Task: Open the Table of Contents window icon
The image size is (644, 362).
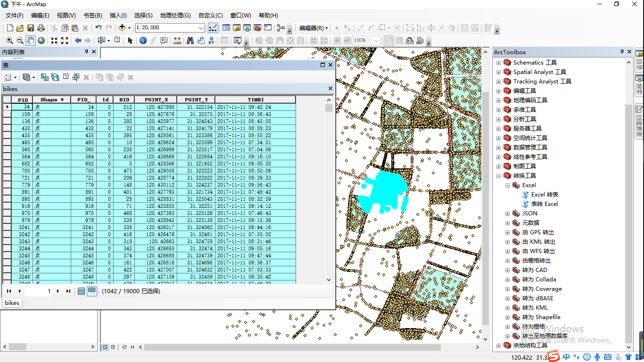Action: click(x=226, y=28)
